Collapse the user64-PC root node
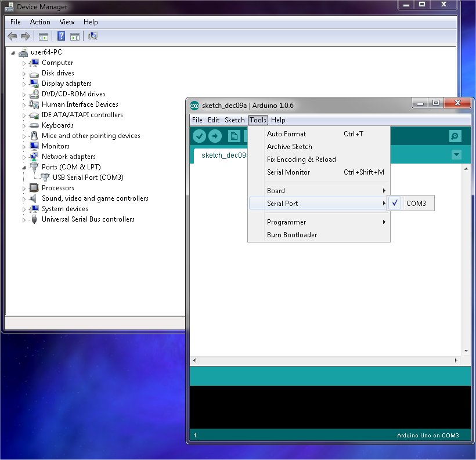 13,53
